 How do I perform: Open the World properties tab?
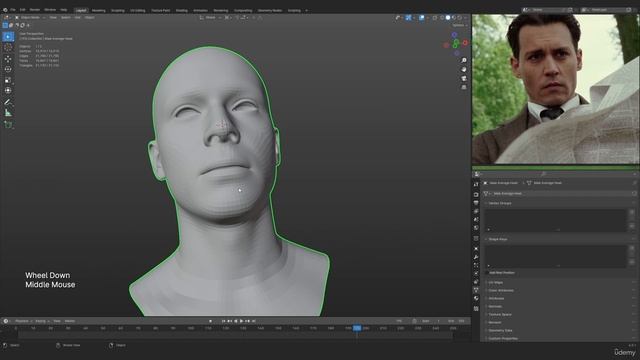[476, 228]
